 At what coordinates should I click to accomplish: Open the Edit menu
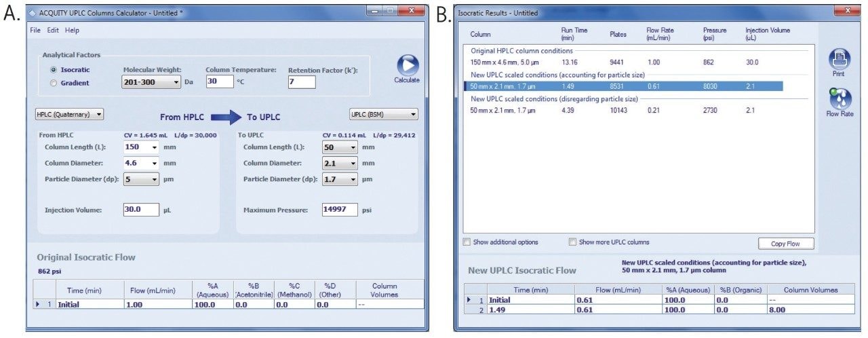(53, 31)
